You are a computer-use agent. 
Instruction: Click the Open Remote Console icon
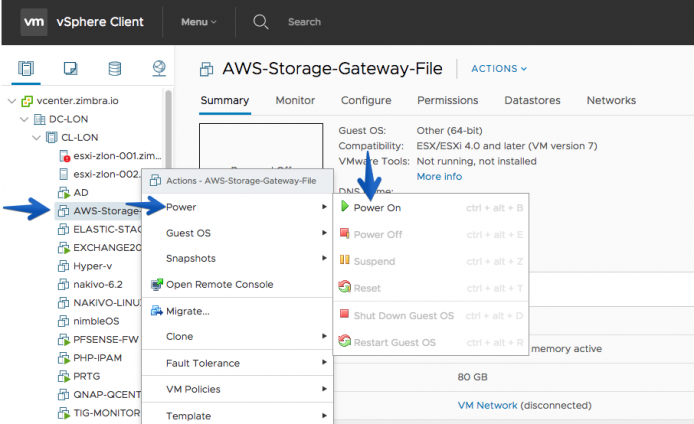coord(157,284)
